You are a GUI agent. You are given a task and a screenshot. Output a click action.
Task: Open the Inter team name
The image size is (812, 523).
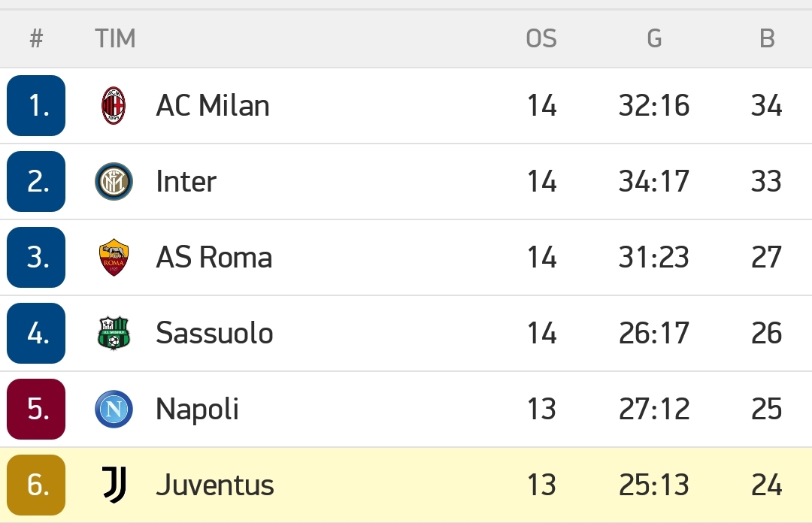(186, 182)
